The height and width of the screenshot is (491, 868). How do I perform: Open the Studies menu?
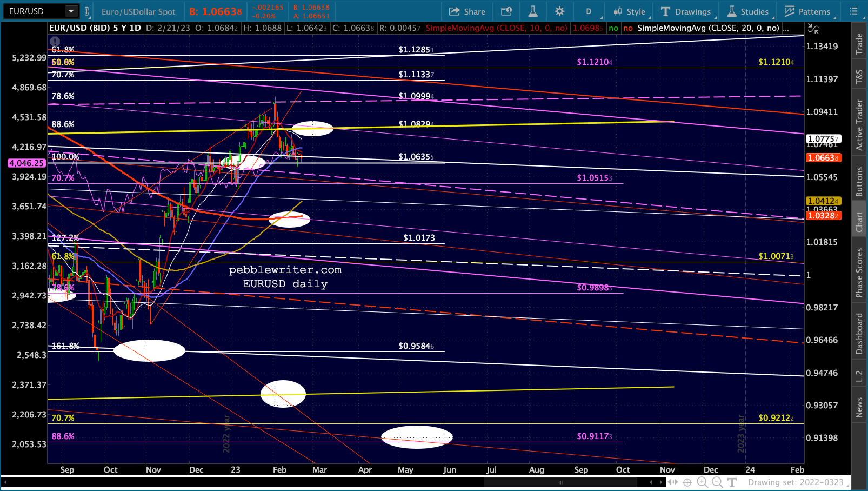tap(748, 11)
